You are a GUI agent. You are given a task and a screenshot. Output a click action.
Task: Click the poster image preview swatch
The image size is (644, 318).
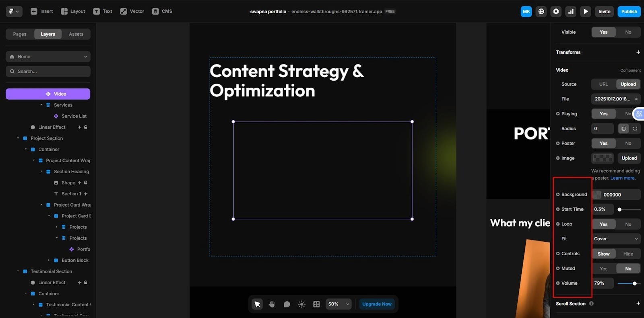603,158
